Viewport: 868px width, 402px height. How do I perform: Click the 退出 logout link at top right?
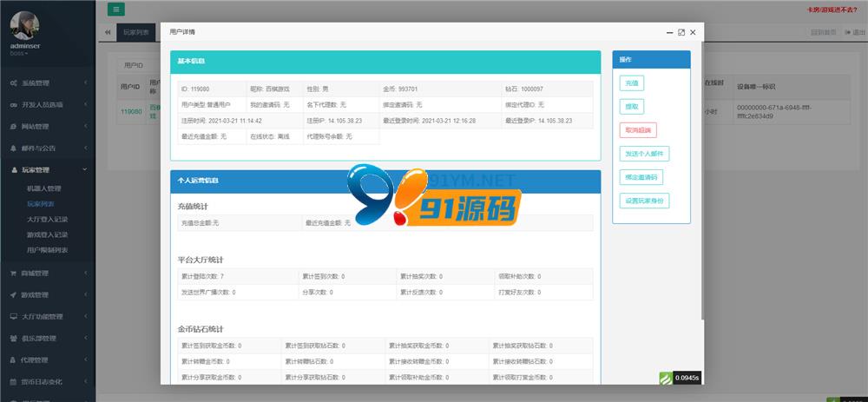(855, 33)
